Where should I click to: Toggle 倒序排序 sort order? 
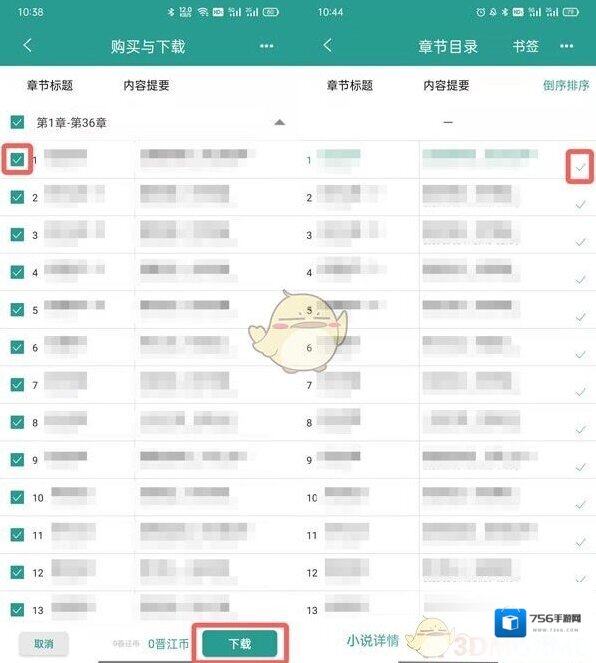tap(566, 85)
